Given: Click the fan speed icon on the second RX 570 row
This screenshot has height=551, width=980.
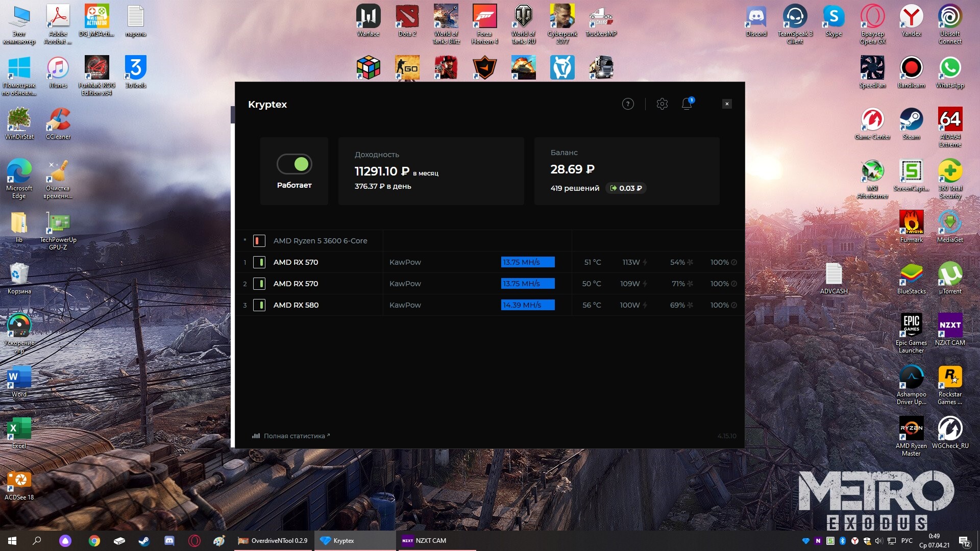Looking at the screenshot, I should (690, 284).
